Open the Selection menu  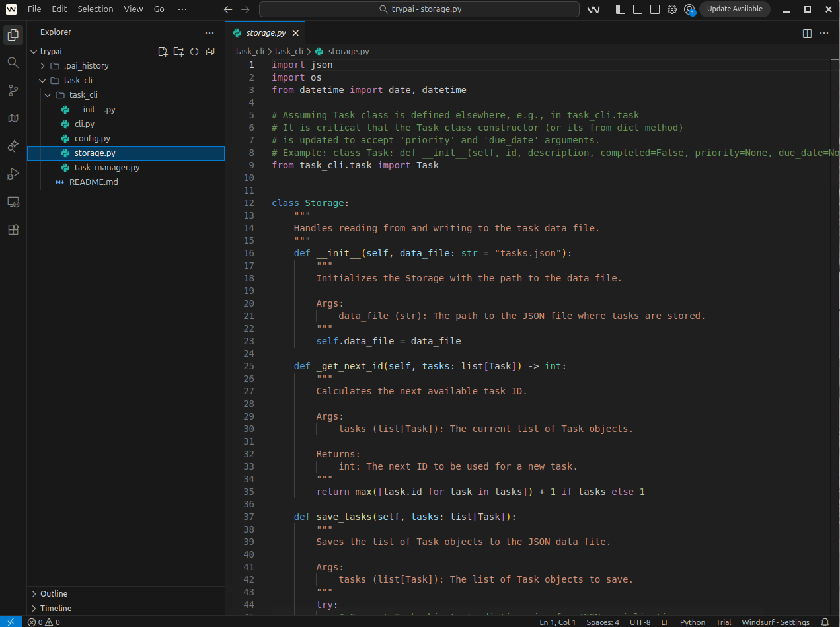pyautogui.click(x=95, y=9)
